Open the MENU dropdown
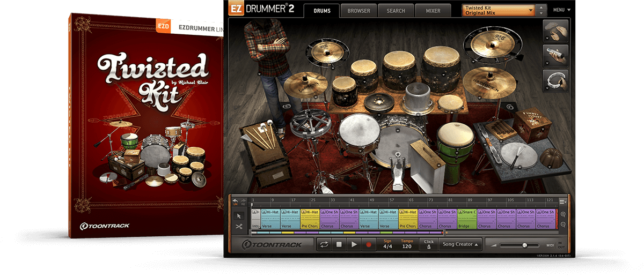 [x=561, y=10]
